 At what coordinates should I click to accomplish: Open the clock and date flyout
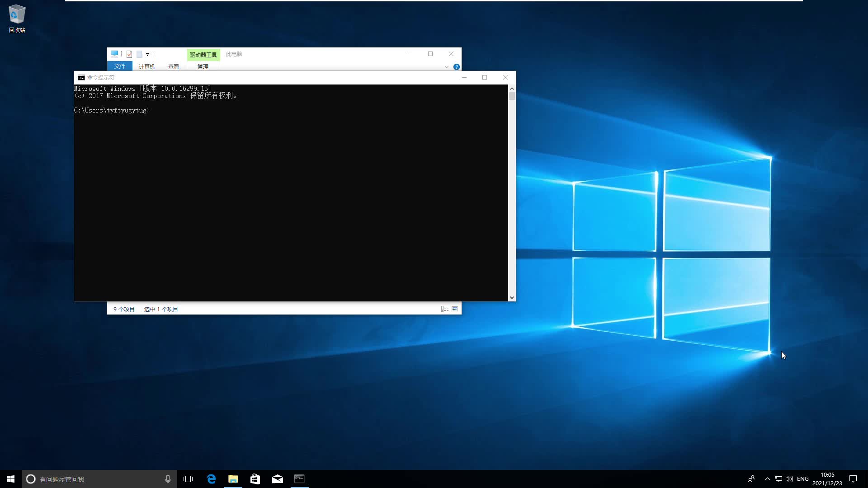(827, 479)
